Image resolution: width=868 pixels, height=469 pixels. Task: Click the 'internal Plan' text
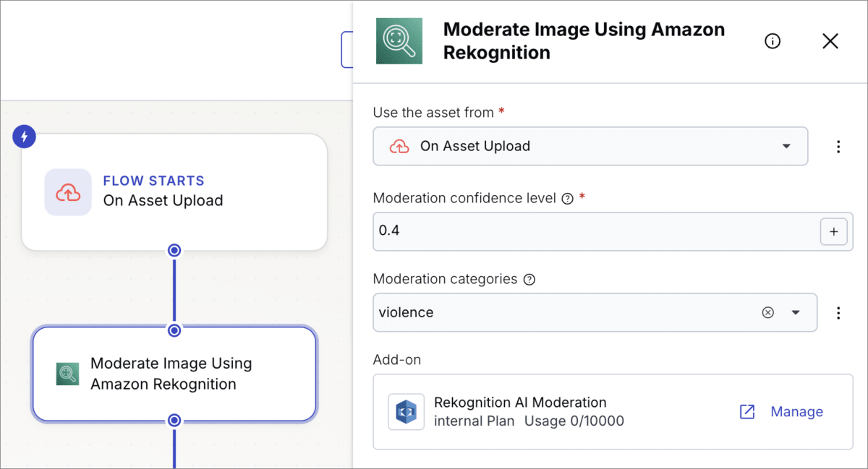(x=475, y=421)
